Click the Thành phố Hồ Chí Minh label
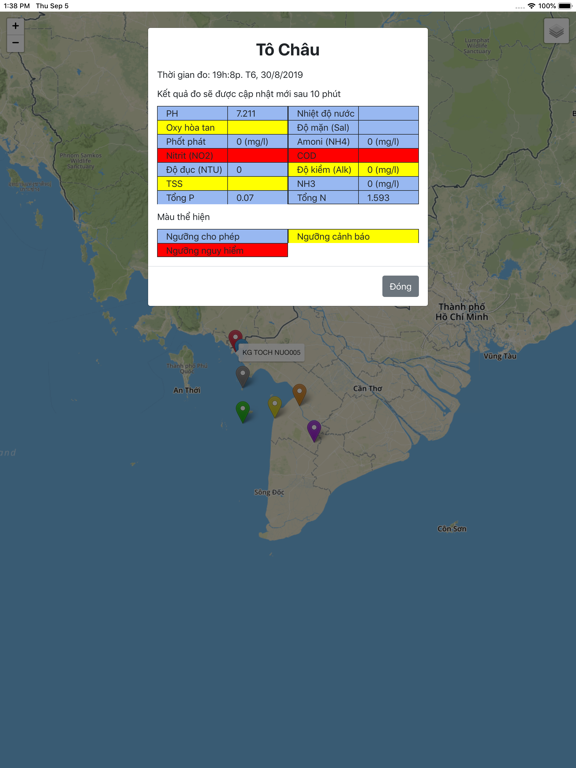This screenshot has width=576, height=768. click(x=462, y=312)
